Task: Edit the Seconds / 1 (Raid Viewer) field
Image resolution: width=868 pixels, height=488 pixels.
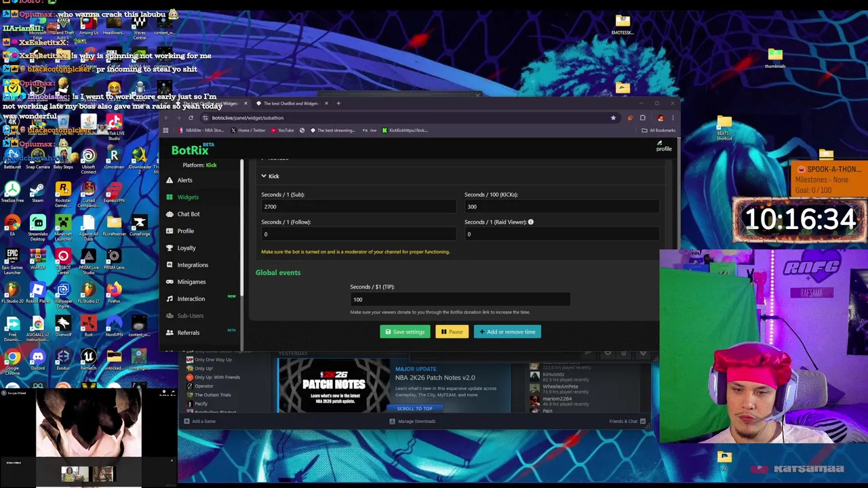Action: 561,235
